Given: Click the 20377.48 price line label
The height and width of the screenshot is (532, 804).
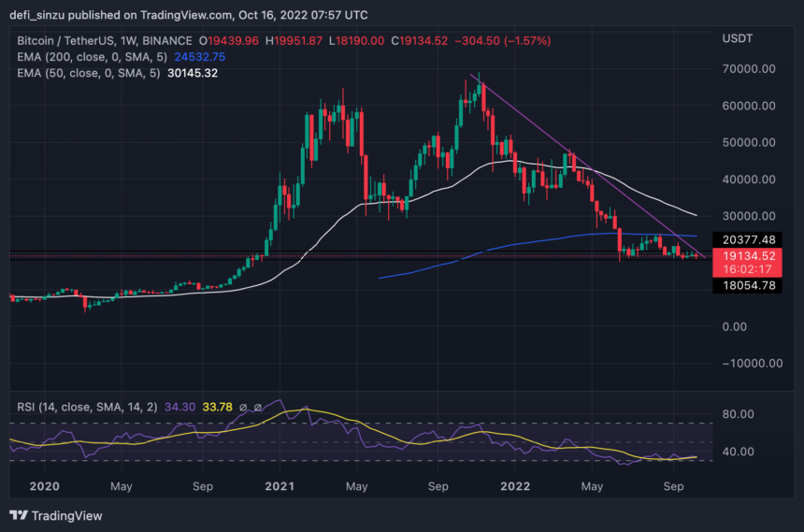Looking at the screenshot, I should [x=747, y=239].
